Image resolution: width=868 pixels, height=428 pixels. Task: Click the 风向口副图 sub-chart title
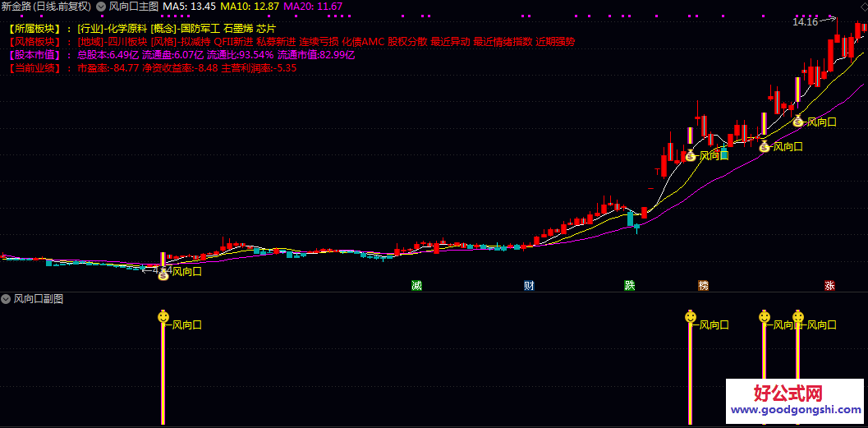[x=39, y=300]
